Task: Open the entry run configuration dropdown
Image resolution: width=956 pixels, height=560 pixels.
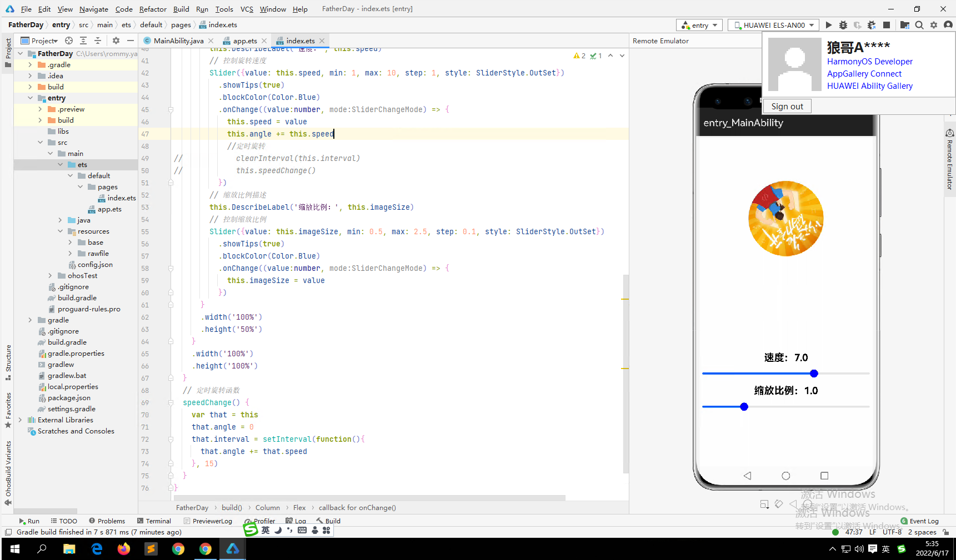Action: [x=699, y=25]
